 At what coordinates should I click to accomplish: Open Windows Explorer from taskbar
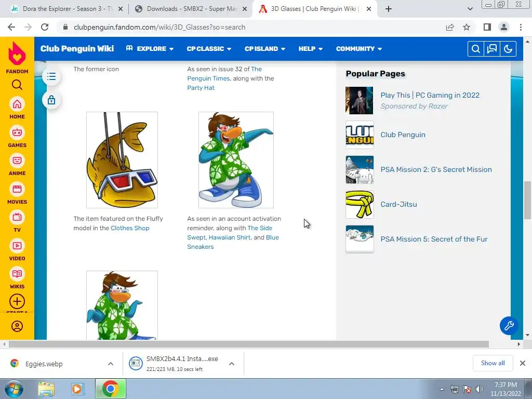pyautogui.click(x=46, y=389)
